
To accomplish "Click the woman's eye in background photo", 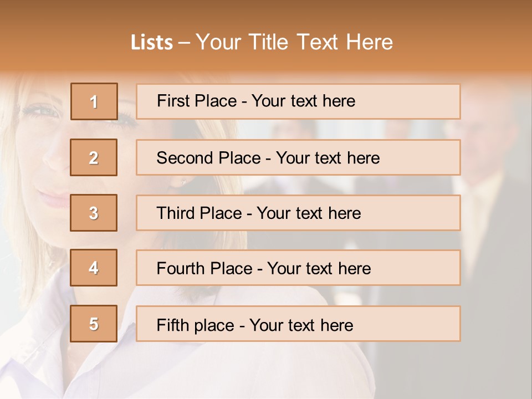I will (x=40, y=110).
